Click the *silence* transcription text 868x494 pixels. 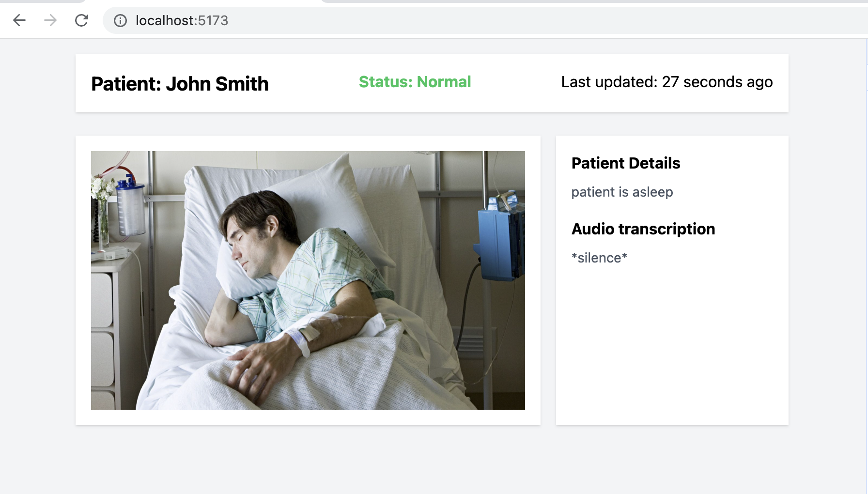pos(599,258)
